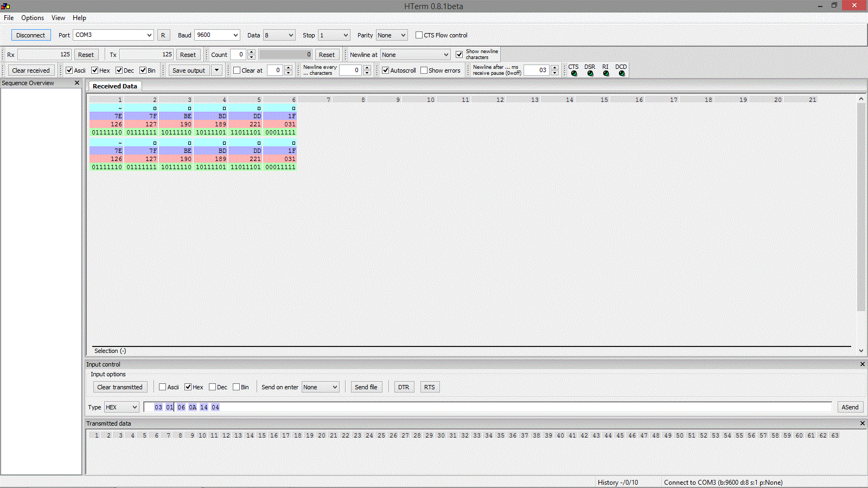Close the Sequence Overview panel
The height and width of the screenshot is (488, 868).
point(77,83)
